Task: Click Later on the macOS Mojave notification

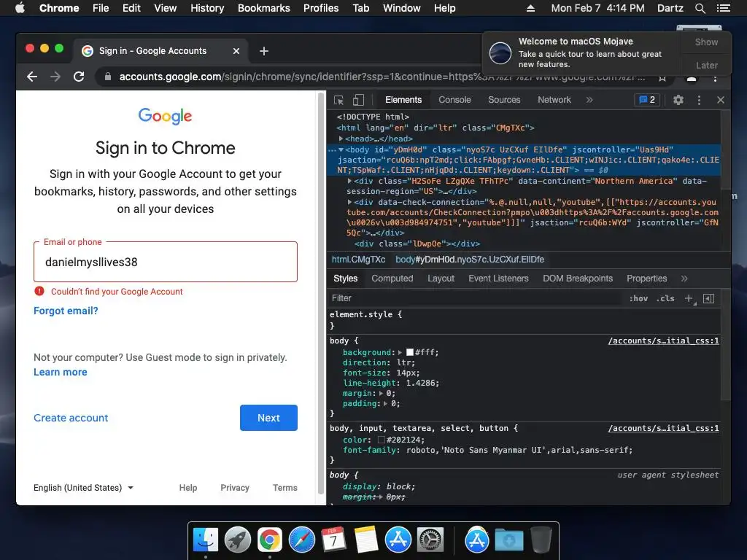Action: point(706,65)
